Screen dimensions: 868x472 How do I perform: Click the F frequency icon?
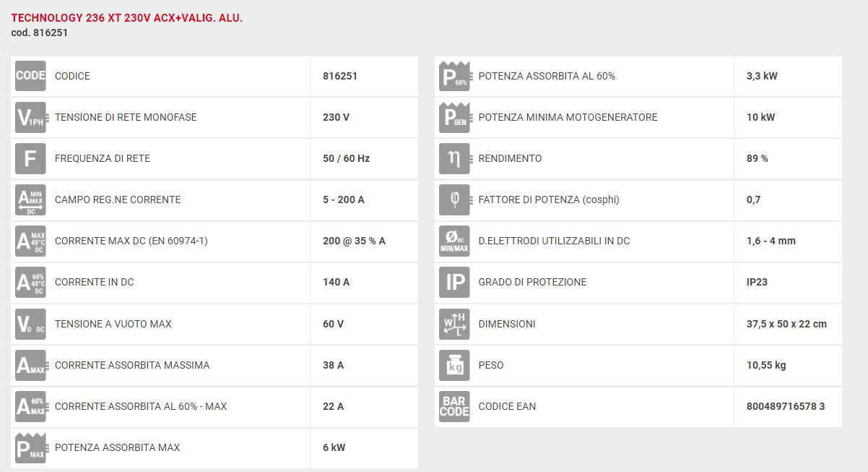30,158
